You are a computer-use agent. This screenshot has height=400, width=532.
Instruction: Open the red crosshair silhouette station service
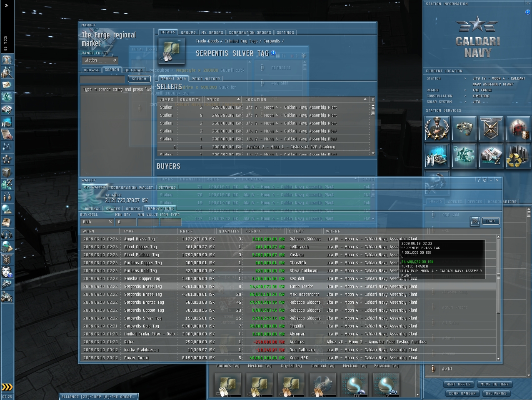tap(518, 128)
